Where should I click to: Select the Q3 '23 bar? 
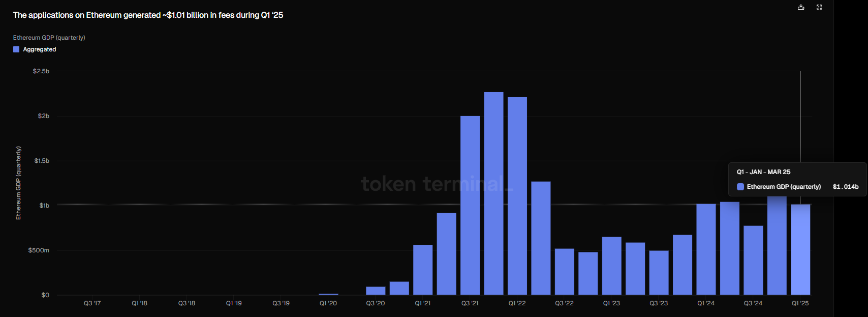pyautogui.click(x=659, y=273)
